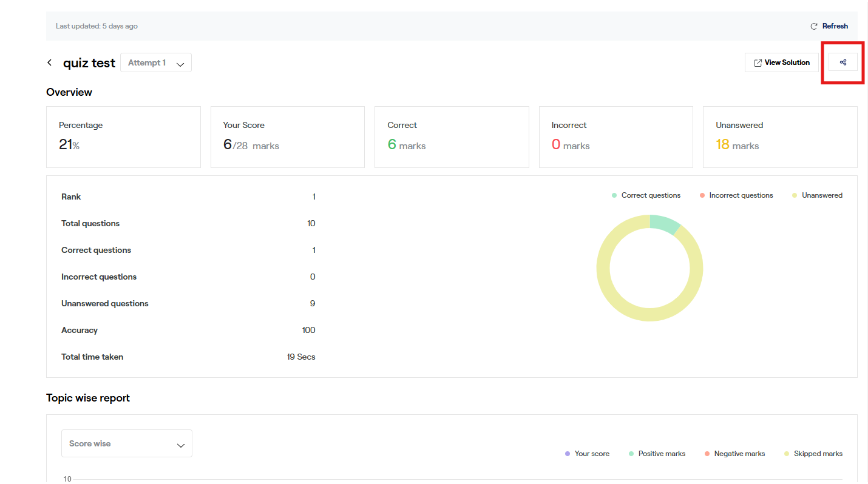
Task: Toggle Incorrect questions legend item
Action: (736, 195)
